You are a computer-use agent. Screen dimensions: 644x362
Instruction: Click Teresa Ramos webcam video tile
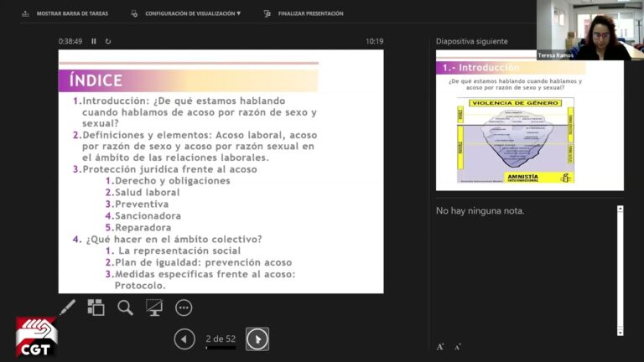[589, 29]
